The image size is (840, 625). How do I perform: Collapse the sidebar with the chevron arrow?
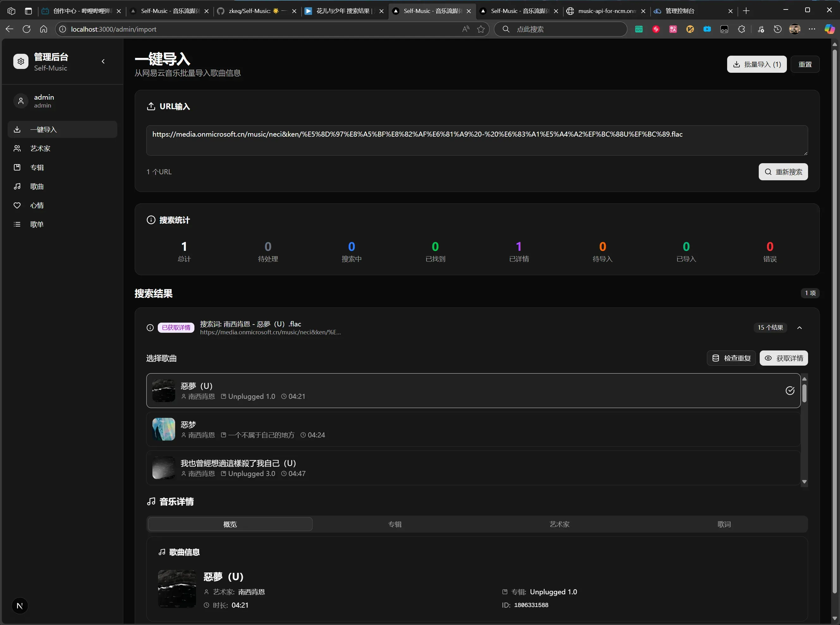103,61
